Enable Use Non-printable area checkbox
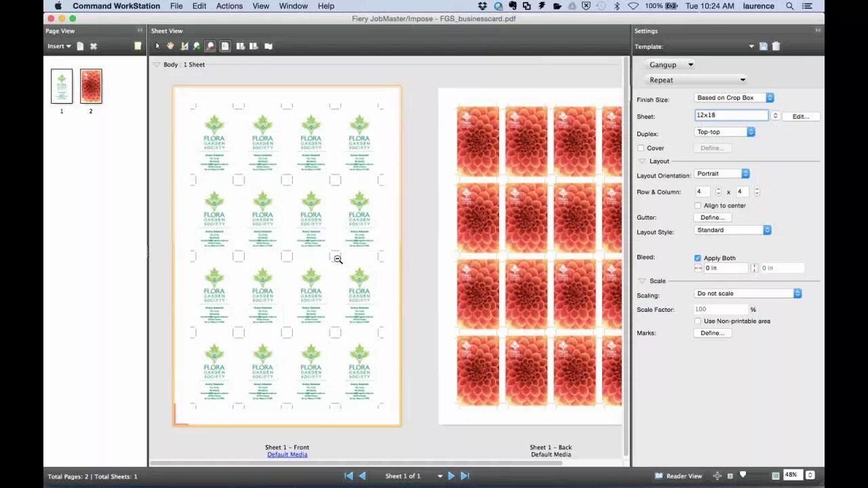 coord(698,321)
